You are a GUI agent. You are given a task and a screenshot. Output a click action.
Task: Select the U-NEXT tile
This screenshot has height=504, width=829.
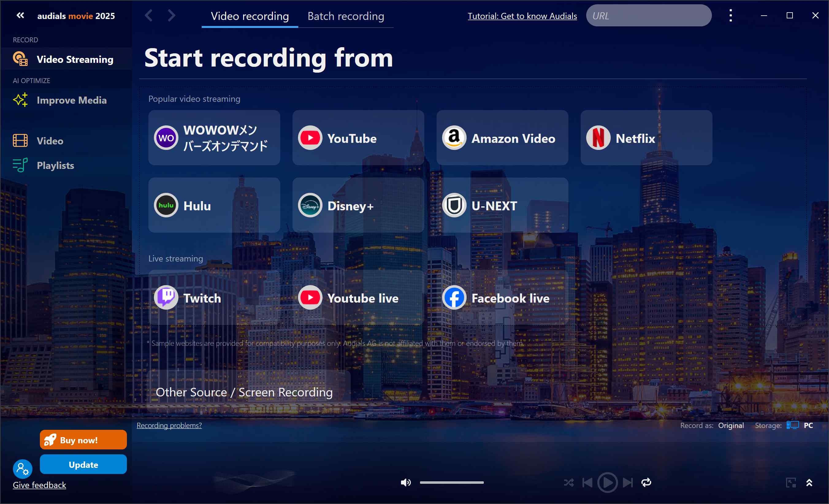pyautogui.click(x=502, y=205)
